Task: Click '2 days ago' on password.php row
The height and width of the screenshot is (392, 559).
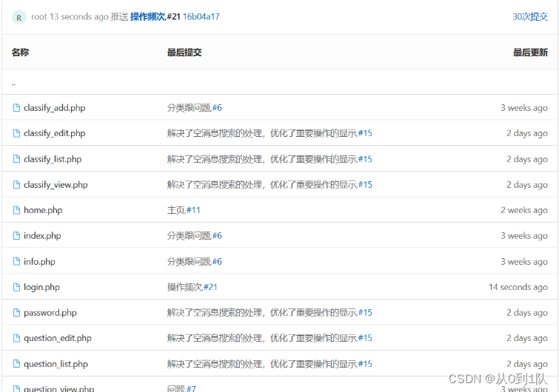Action: (x=527, y=313)
